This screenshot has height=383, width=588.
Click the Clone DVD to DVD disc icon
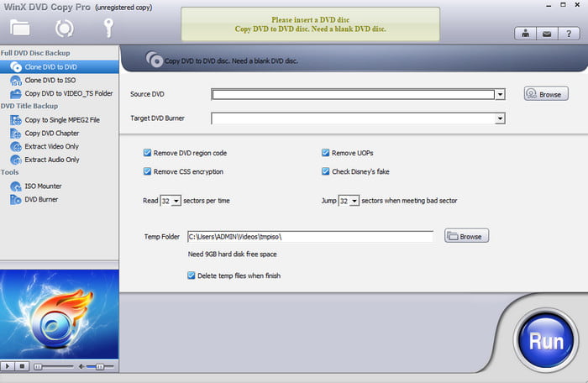16,67
